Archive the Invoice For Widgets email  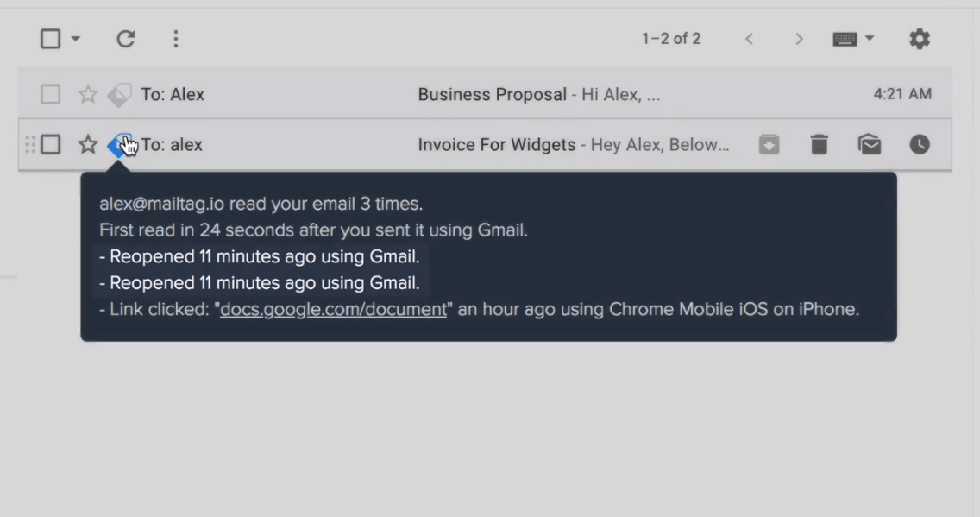click(x=770, y=144)
